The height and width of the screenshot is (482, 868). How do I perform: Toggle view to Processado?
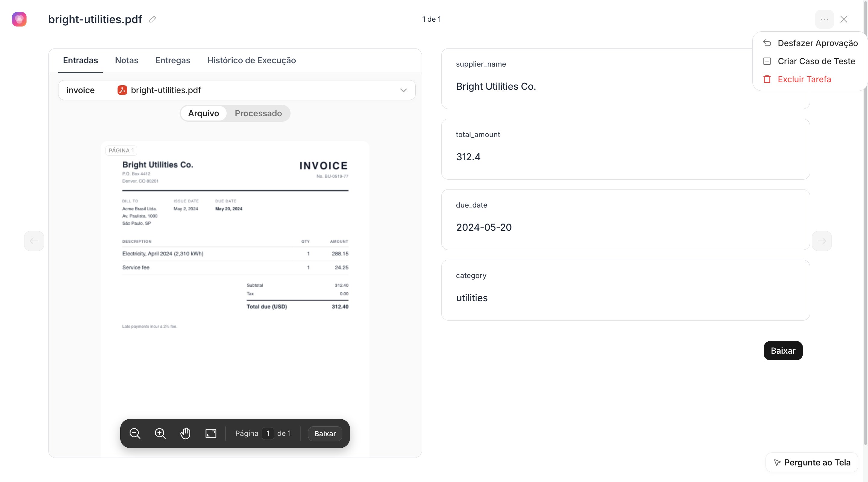click(x=258, y=113)
